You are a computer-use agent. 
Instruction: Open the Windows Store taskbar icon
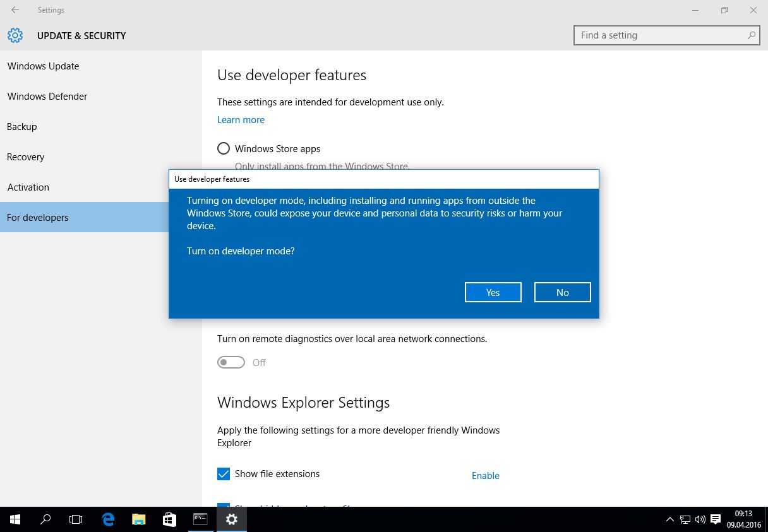pos(169,519)
